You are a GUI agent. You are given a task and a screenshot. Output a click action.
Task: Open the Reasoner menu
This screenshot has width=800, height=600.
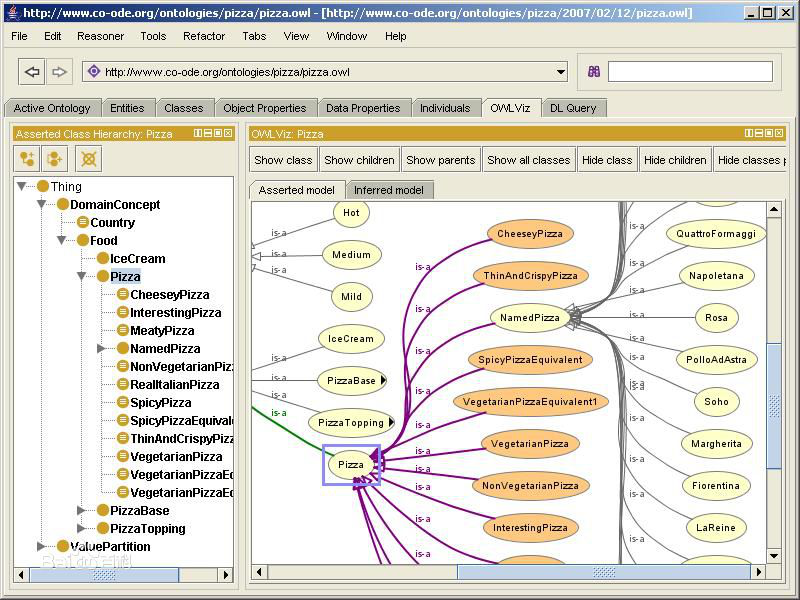pyautogui.click(x=101, y=36)
